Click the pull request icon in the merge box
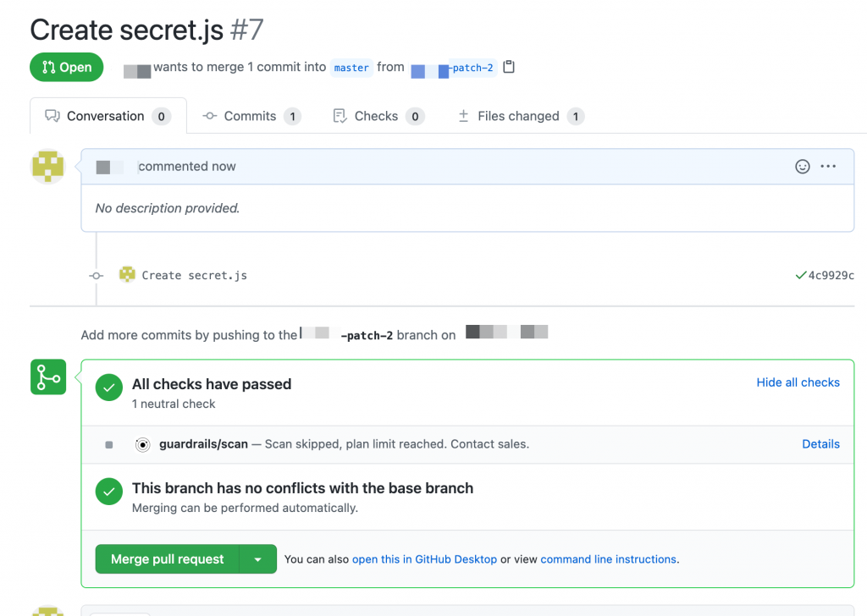Image resolution: width=867 pixels, height=616 pixels. point(48,377)
